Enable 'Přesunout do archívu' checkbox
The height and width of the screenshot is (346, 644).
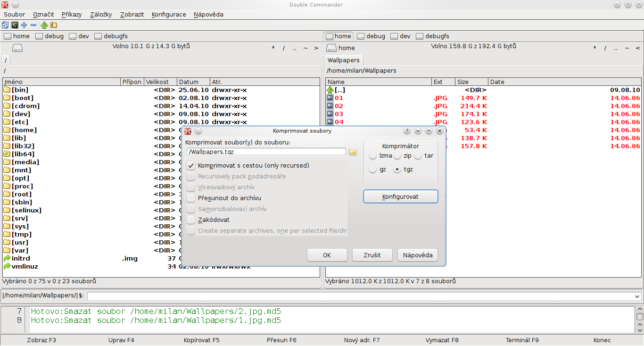point(191,198)
